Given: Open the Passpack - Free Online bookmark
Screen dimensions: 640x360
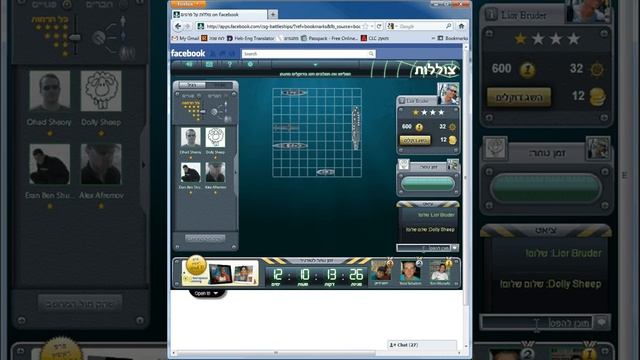Looking at the screenshot, I should click(329, 38).
